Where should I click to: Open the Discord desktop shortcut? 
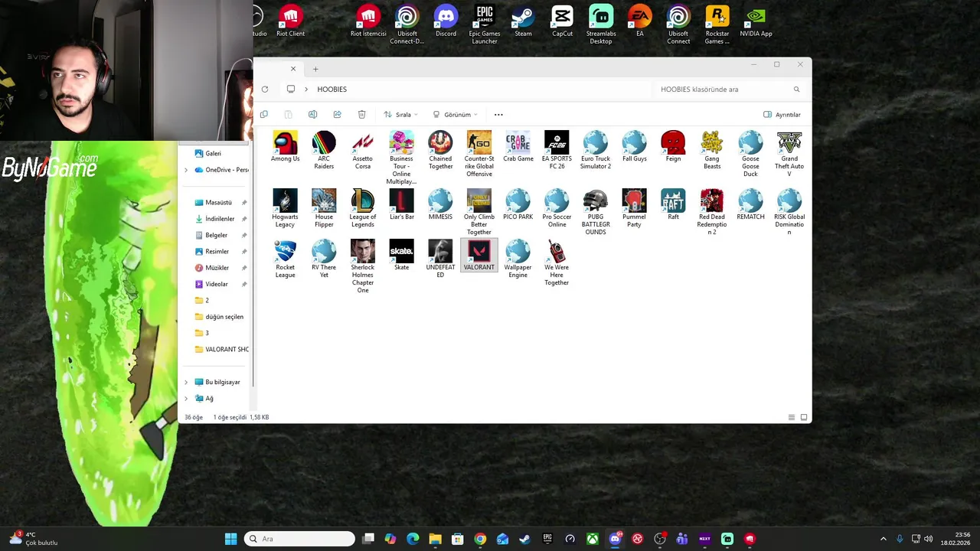pos(446,21)
